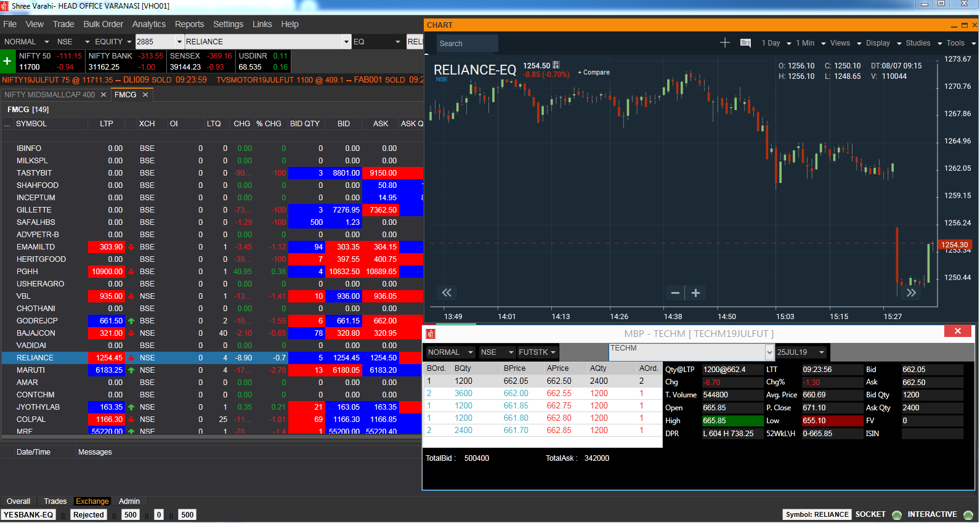Click the MBP window app logo icon
The image size is (980, 523).
pyautogui.click(x=431, y=334)
